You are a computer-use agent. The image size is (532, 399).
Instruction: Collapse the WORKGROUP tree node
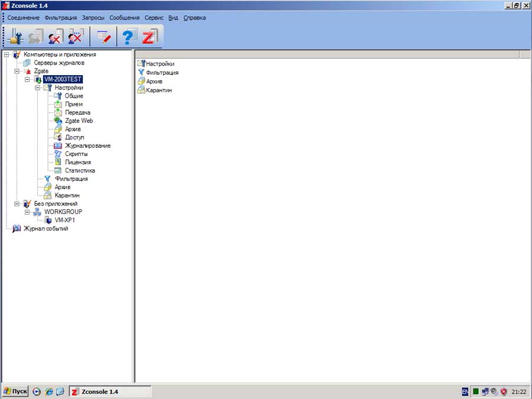click(x=27, y=212)
